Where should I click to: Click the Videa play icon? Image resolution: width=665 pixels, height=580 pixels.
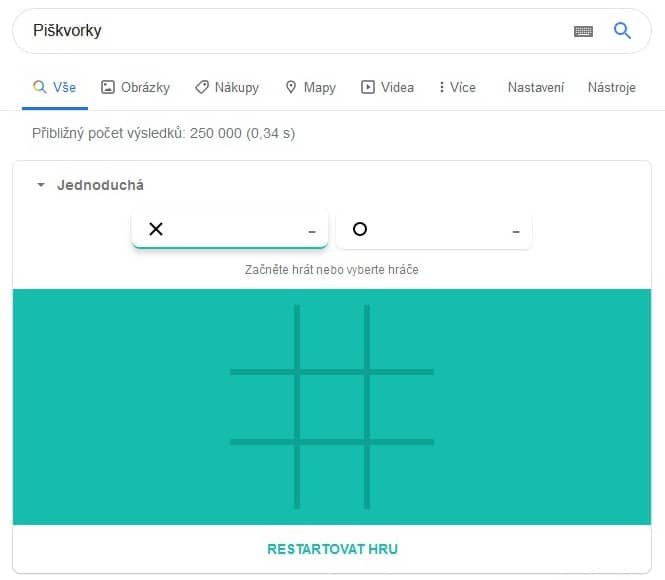(x=368, y=87)
